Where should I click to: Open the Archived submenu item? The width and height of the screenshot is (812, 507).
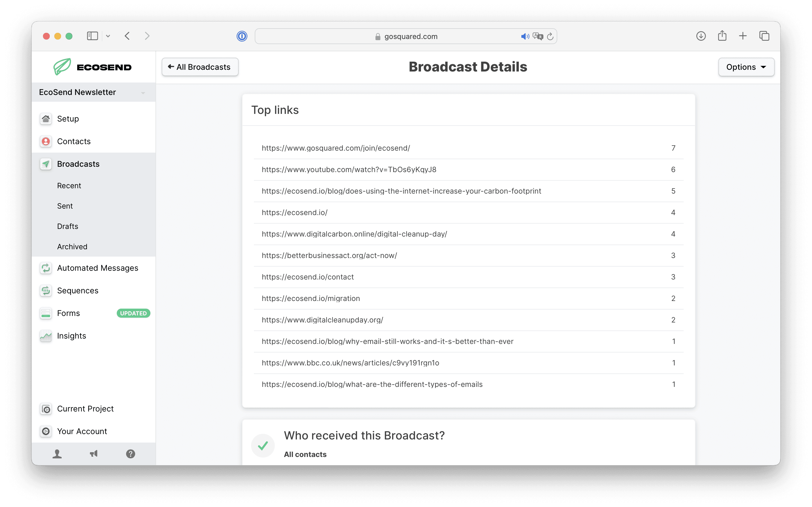point(72,246)
